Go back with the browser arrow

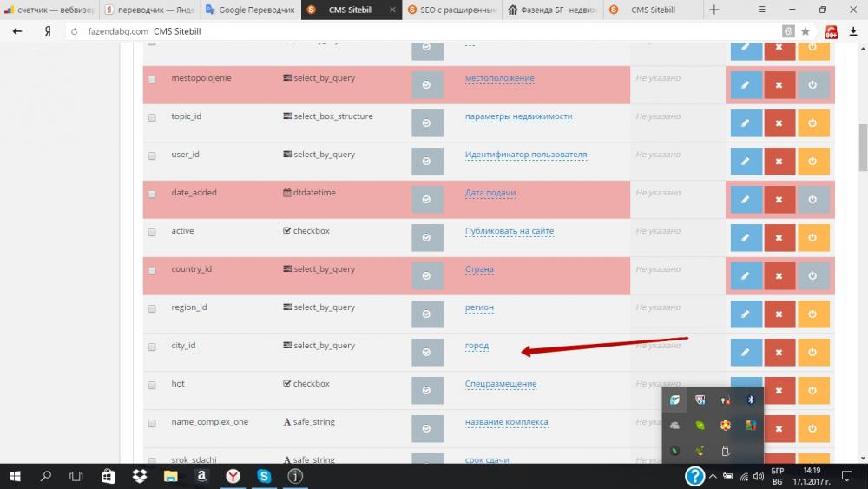click(17, 31)
